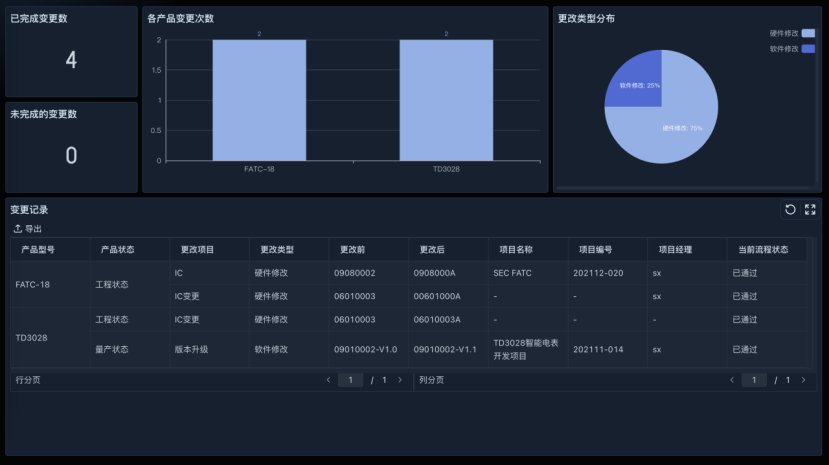This screenshot has width=829, height=465.
Task: Click the FATC-18 bar in the chart
Action: 259,100
